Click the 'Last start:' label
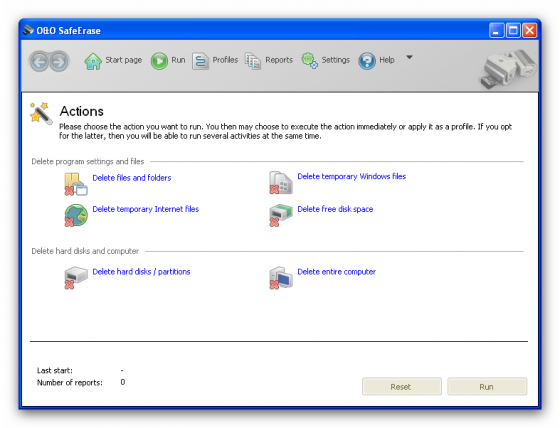 point(55,370)
